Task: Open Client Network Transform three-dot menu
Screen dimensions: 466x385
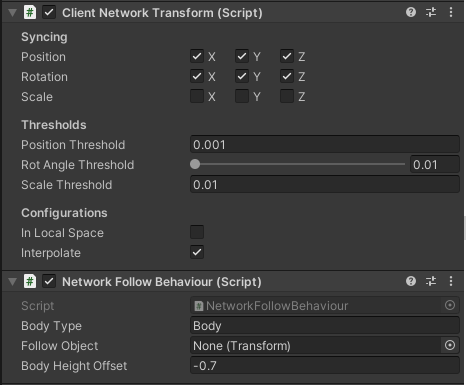Action: 451,13
